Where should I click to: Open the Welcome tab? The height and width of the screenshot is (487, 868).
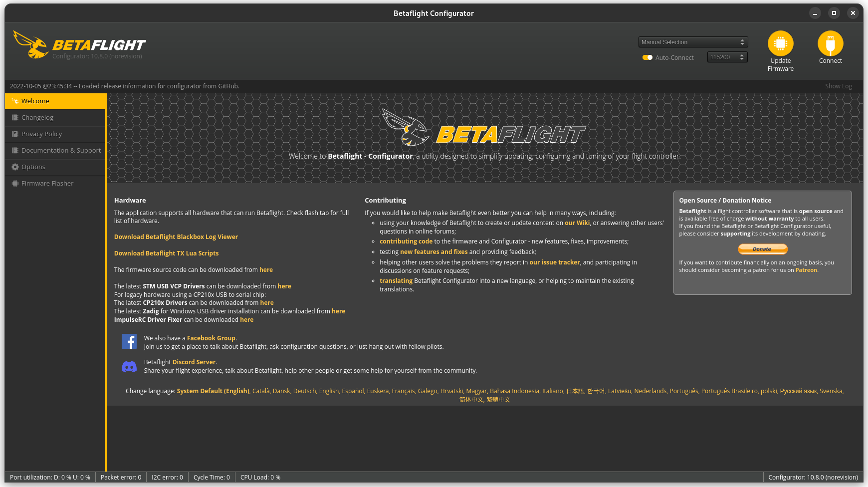56,101
